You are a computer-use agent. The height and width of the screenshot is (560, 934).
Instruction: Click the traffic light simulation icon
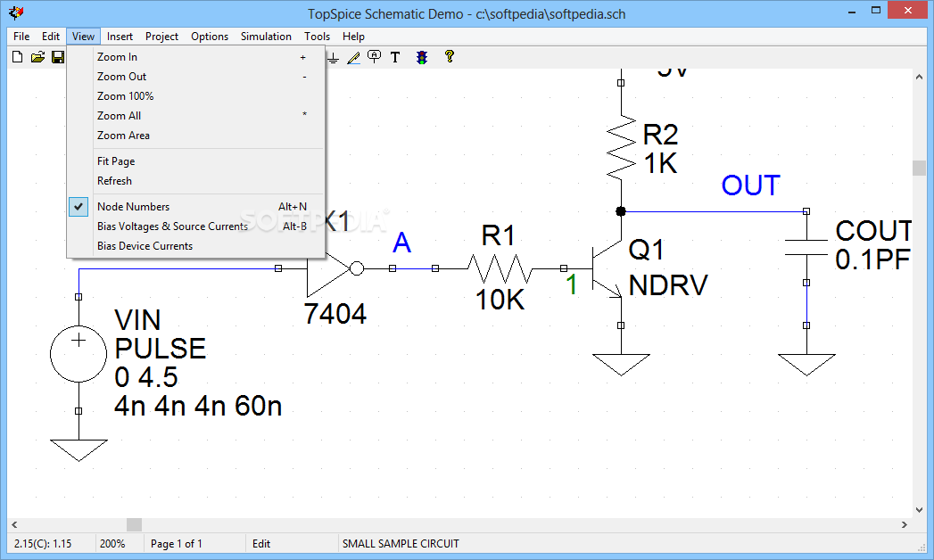click(x=422, y=57)
